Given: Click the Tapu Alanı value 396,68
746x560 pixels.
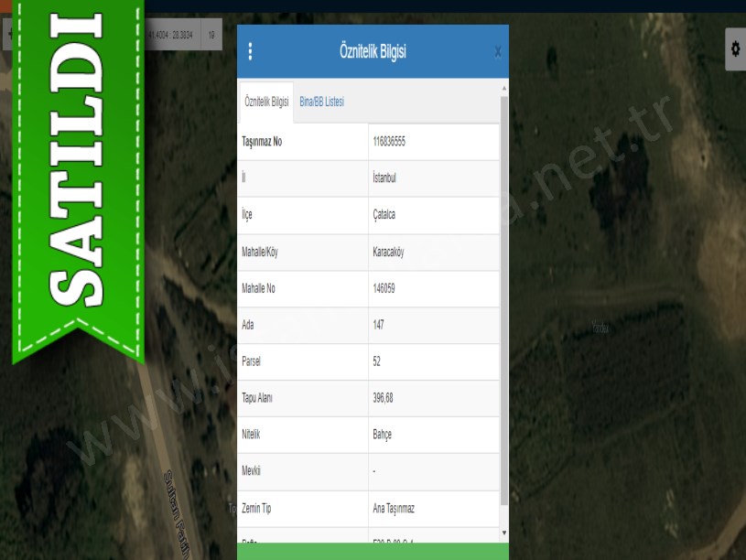Looking at the screenshot, I should 384,398.
